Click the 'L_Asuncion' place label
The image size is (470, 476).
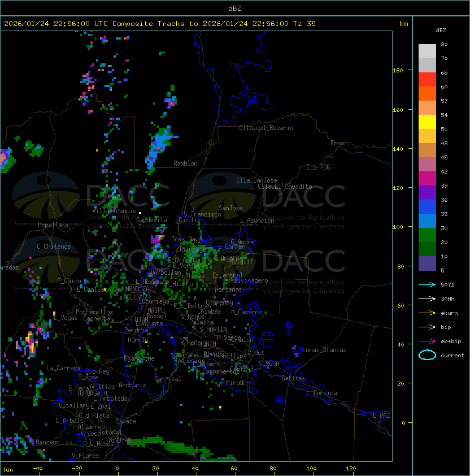[x=257, y=220]
